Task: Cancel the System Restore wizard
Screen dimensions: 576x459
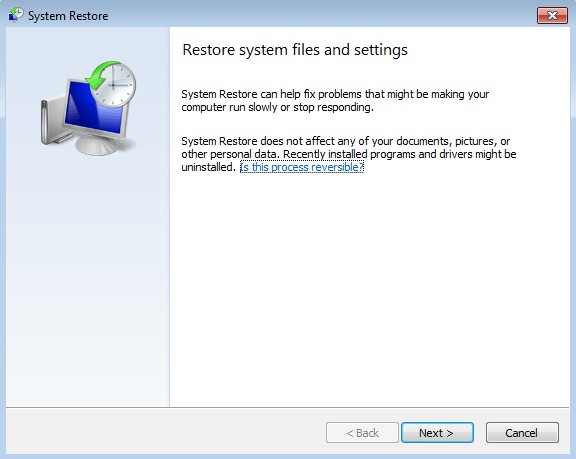Action: click(522, 433)
